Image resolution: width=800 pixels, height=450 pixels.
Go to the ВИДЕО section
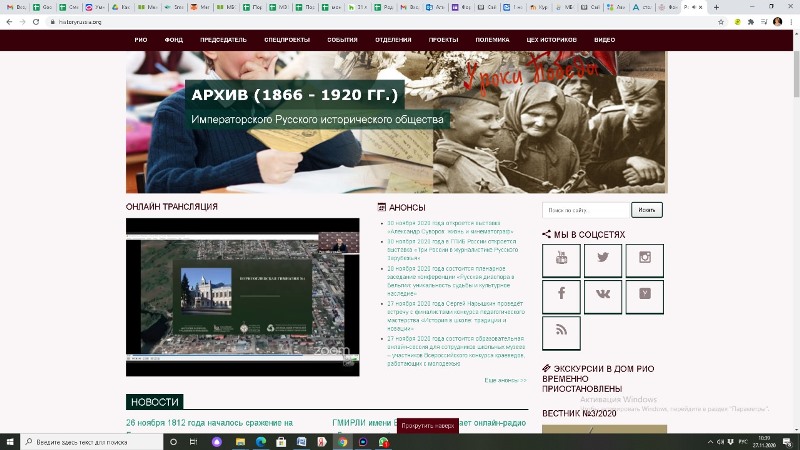[x=604, y=40]
